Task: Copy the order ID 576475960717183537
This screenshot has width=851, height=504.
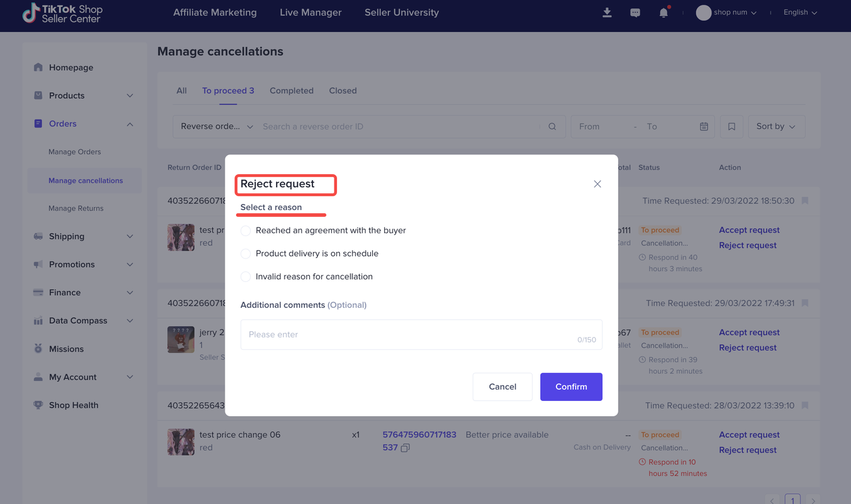Action: point(405,448)
